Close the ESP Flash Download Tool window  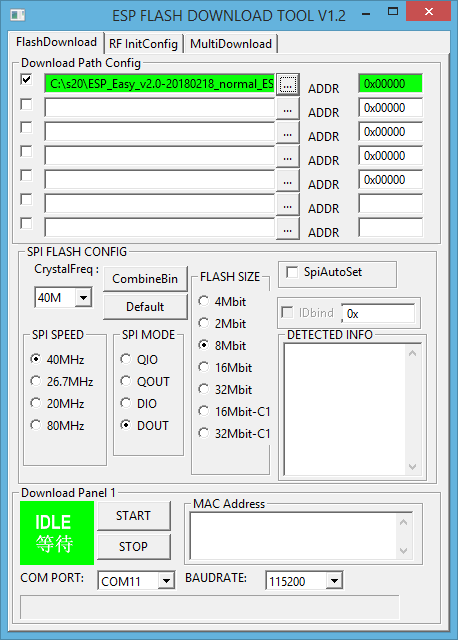(x=429, y=12)
